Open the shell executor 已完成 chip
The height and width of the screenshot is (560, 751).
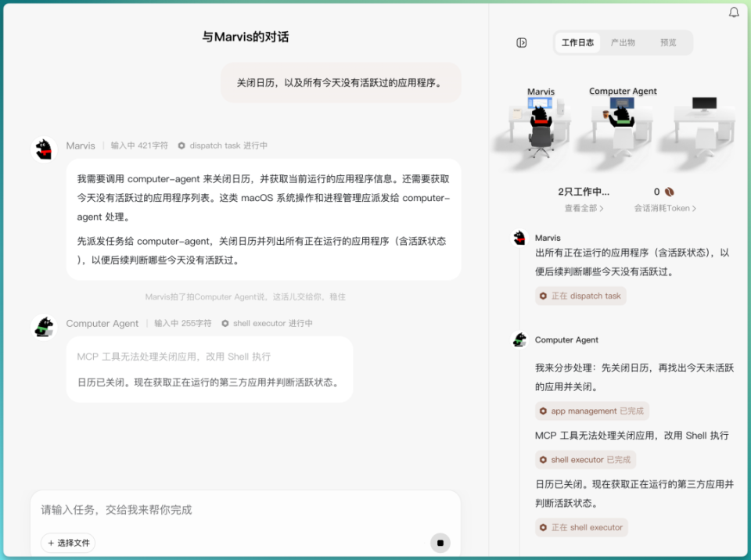pyautogui.click(x=585, y=460)
